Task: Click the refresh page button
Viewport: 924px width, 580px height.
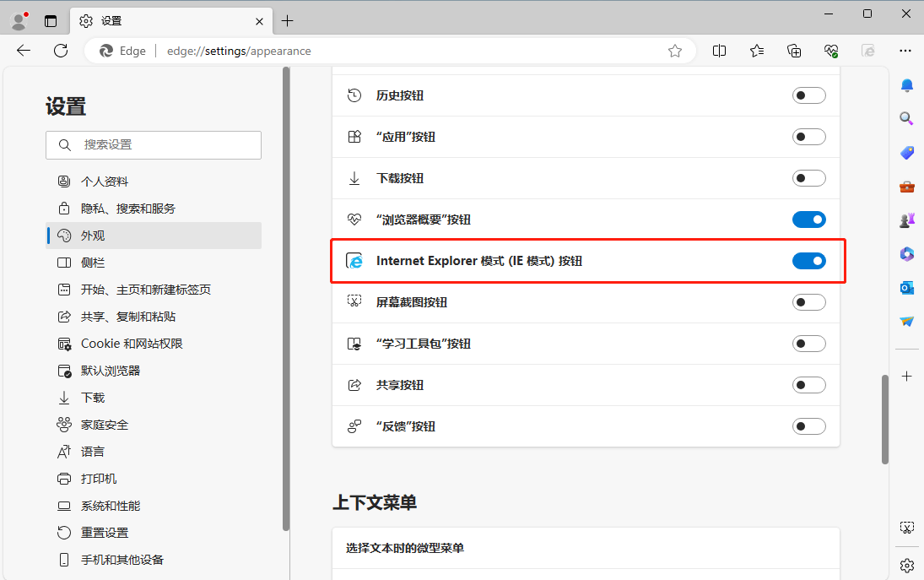Action: [x=61, y=51]
